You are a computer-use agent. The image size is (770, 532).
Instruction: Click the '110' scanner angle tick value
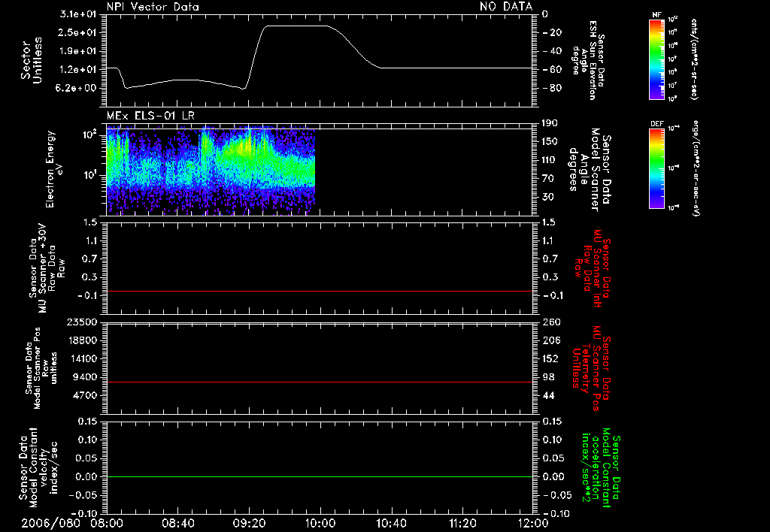click(550, 160)
